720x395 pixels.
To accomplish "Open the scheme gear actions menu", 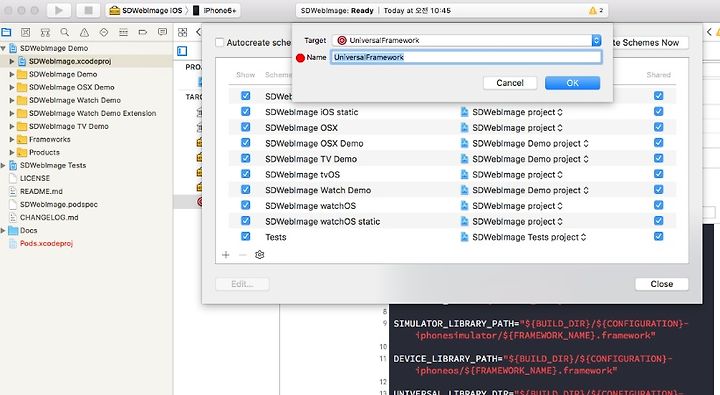I will pyautogui.click(x=259, y=254).
